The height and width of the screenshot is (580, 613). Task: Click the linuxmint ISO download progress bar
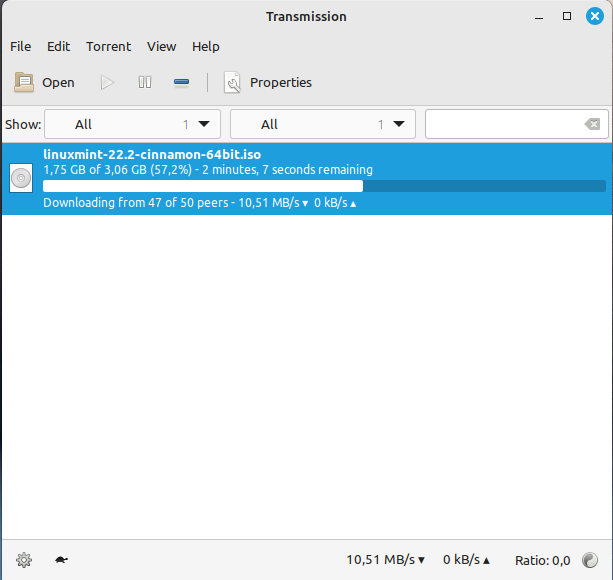tap(324, 186)
